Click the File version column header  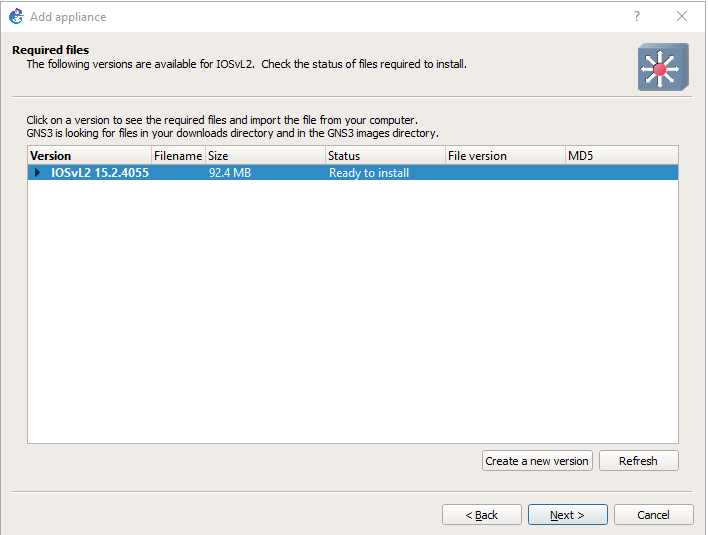(x=504, y=156)
